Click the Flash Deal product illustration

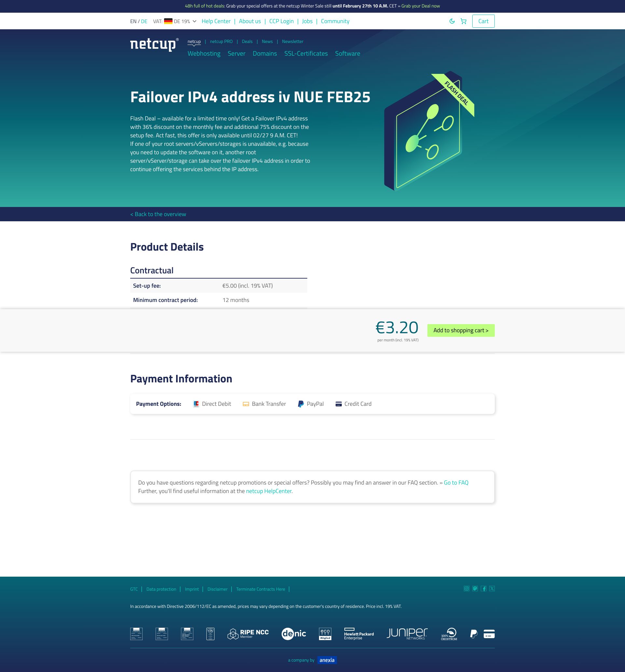point(429,131)
